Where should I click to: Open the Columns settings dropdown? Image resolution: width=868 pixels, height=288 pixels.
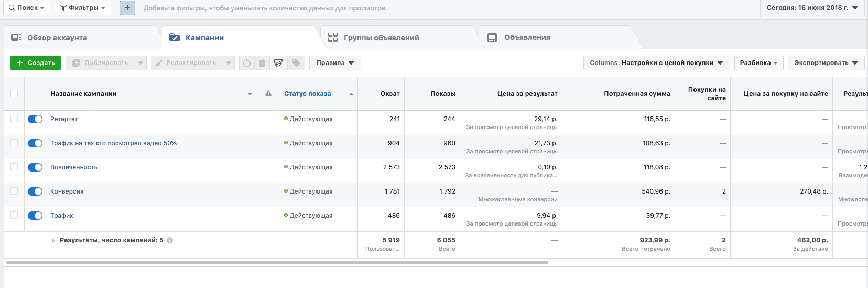[656, 63]
